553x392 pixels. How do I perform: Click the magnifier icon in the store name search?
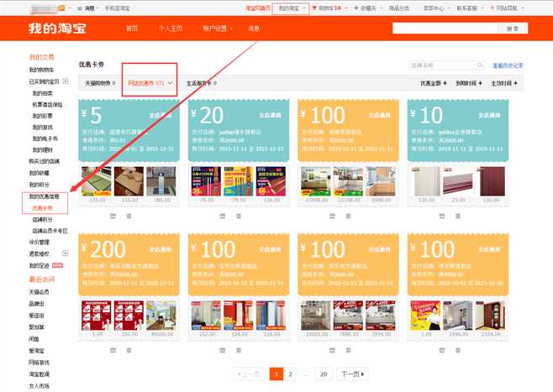pos(480,65)
